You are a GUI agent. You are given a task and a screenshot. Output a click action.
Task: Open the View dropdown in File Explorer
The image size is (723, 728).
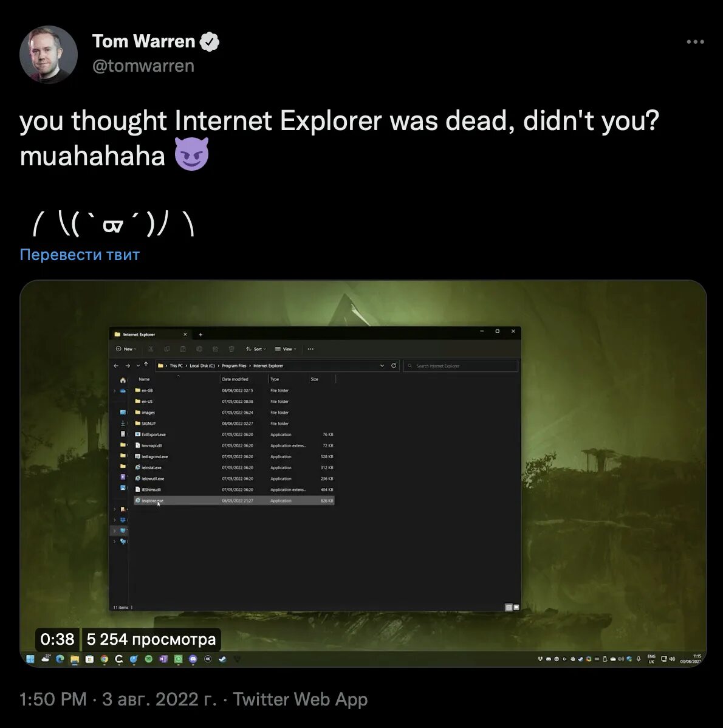point(286,349)
